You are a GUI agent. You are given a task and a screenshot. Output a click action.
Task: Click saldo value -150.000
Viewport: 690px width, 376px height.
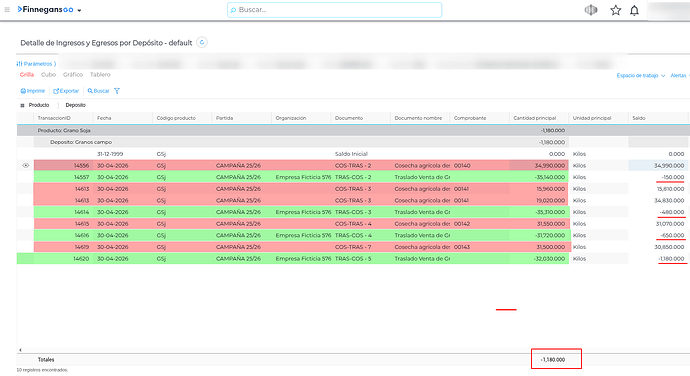coord(673,177)
